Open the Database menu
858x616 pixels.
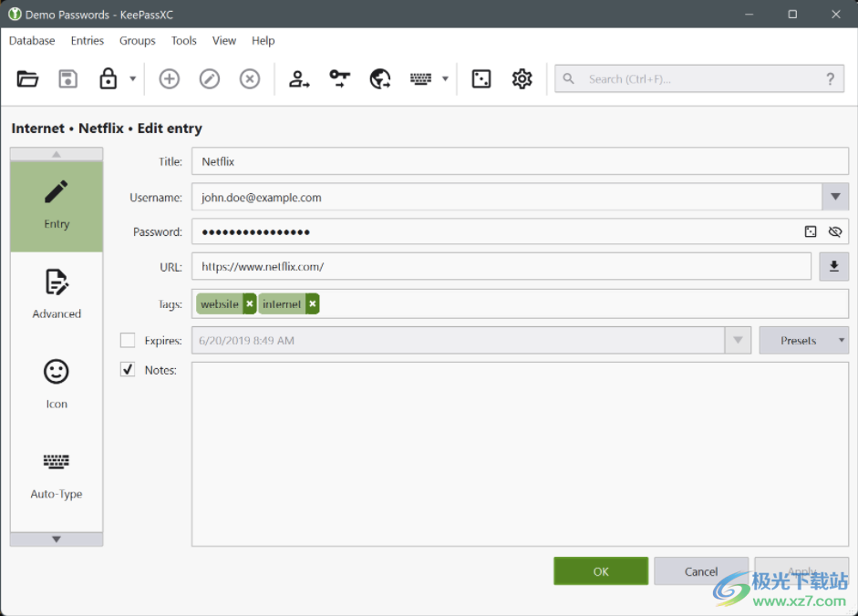(32, 40)
